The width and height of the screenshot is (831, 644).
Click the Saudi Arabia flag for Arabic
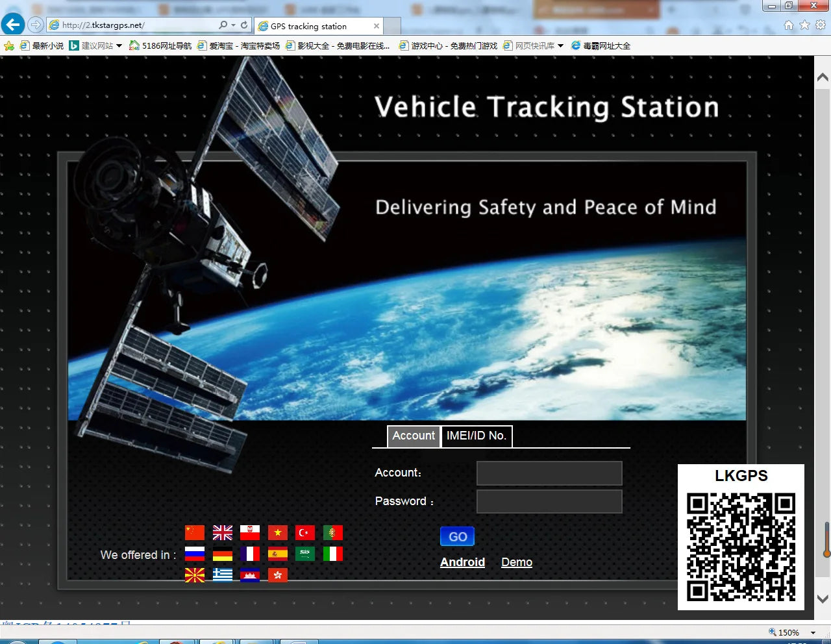[x=305, y=554]
